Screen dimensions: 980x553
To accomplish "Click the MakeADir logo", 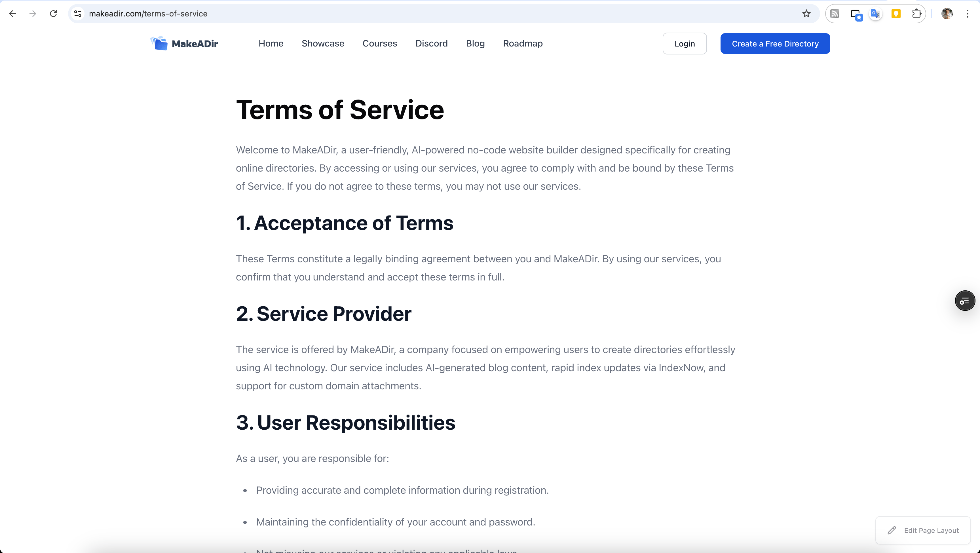I will click(x=184, y=43).
